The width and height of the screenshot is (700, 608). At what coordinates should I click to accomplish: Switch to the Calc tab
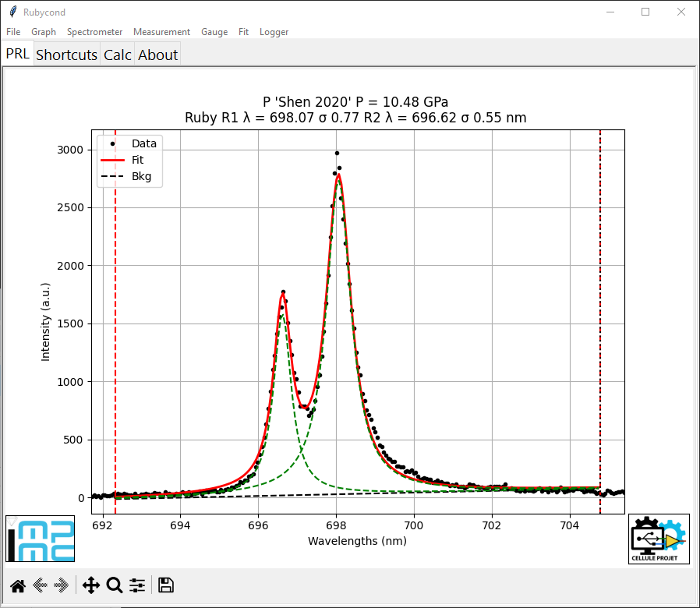(118, 55)
